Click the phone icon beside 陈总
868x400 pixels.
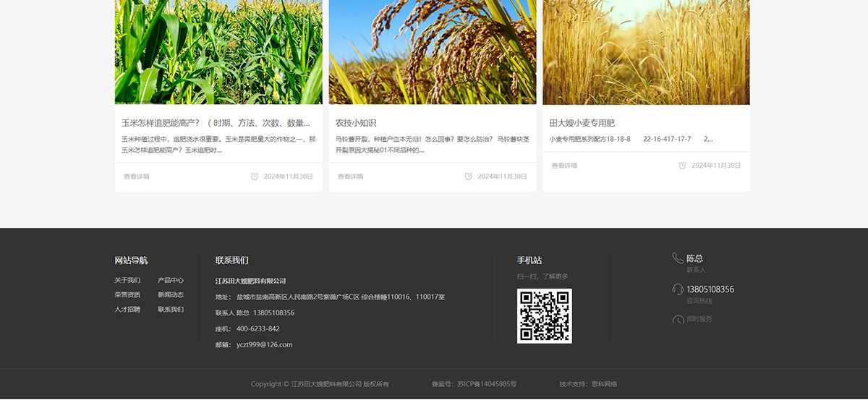coord(678,258)
